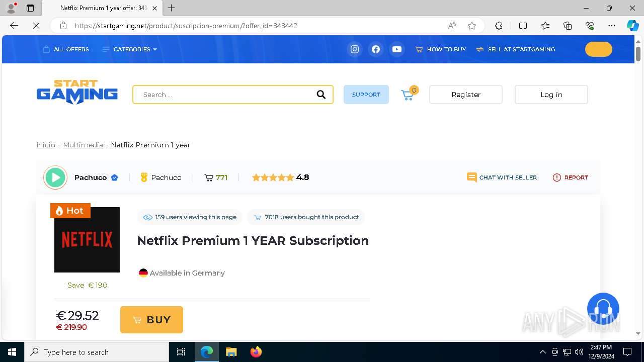The width and height of the screenshot is (644, 362).
Task: Click the StartGaming logo
Action: [77, 92]
